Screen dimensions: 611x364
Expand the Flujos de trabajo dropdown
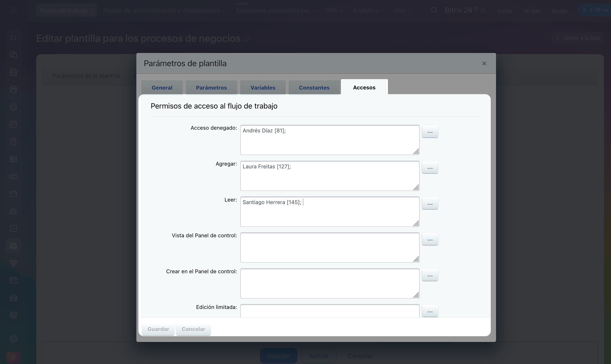(x=66, y=10)
